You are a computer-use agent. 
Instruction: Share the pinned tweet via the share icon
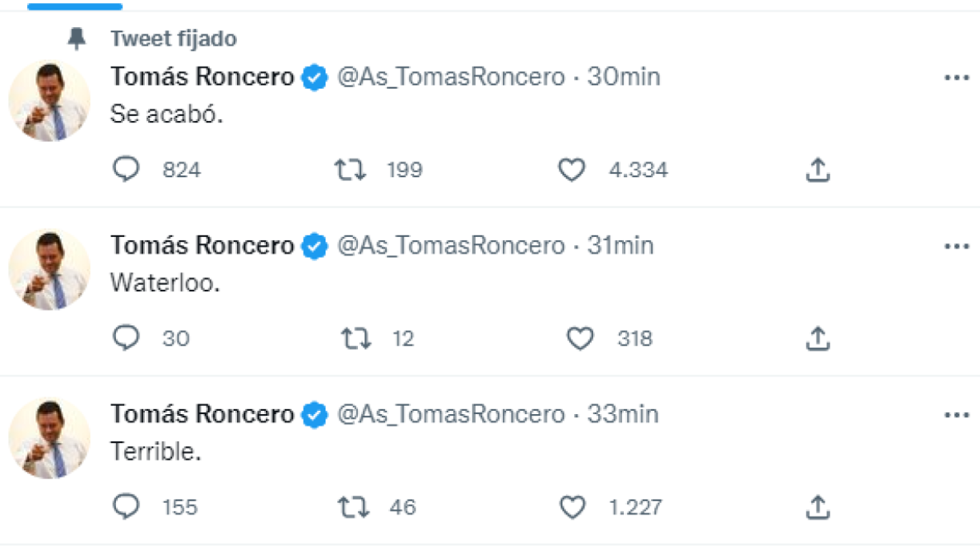click(817, 169)
